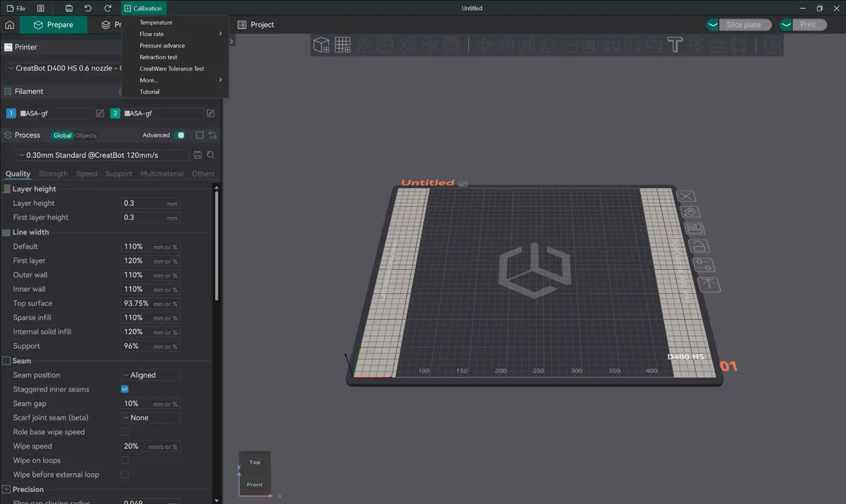Click the compare presets A/B icon

(x=212, y=135)
